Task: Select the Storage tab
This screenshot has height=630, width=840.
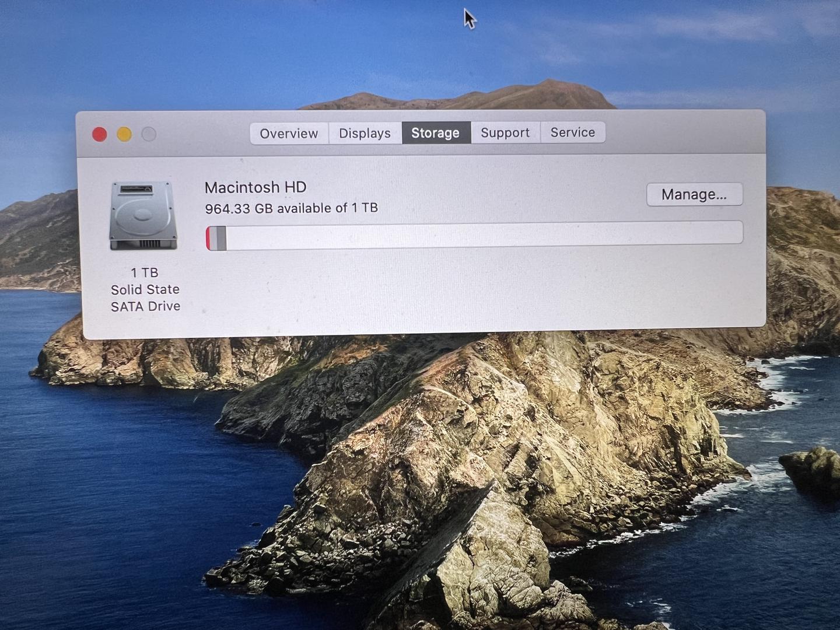Action: 436,133
